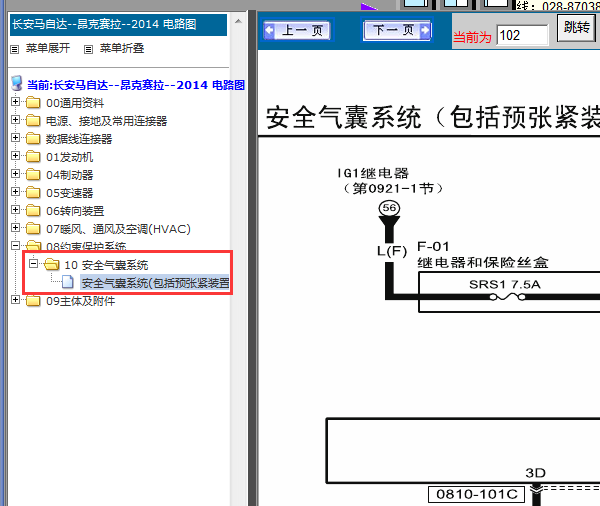Click the 跳转 jump button
The width and height of the screenshot is (600, 506).
577,28
